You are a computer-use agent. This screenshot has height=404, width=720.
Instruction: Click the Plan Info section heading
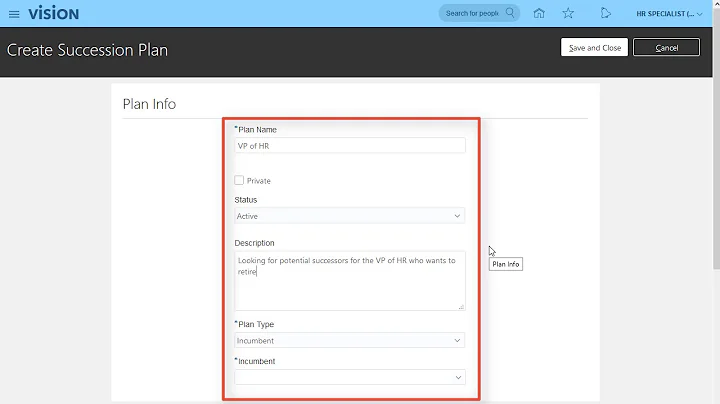(149, 104)
